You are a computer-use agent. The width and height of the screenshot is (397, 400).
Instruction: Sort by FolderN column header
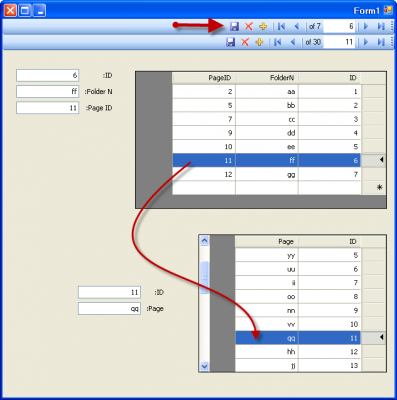point(267,78)
